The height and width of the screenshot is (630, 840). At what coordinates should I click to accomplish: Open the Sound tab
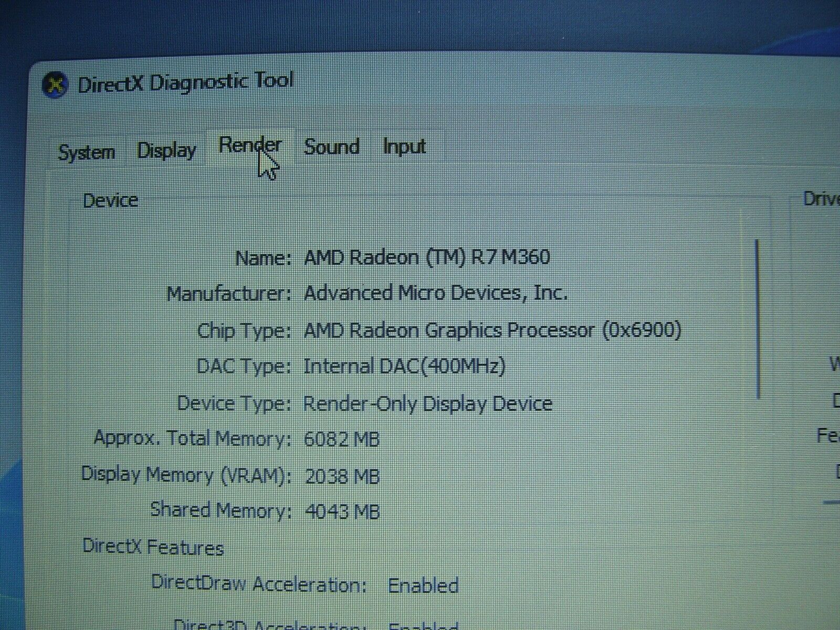[332, 146]
